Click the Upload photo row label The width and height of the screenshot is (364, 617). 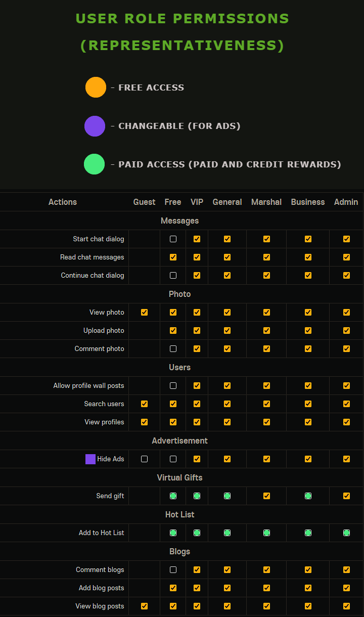pyautogui.click(x=104, y=331)
